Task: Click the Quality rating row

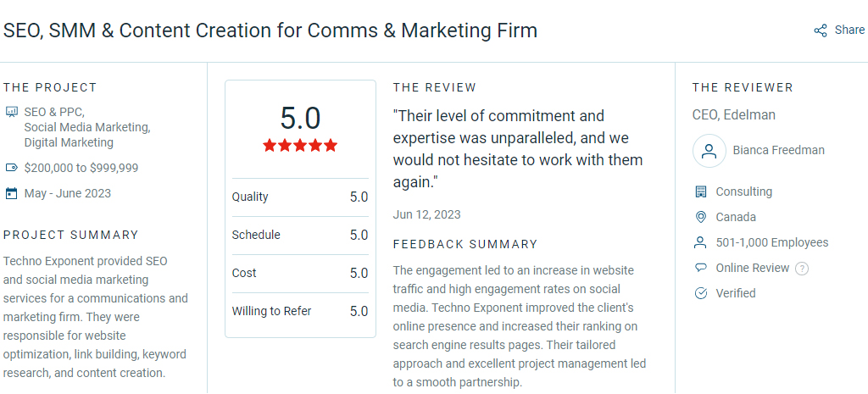Action: (x=300, y=197)
